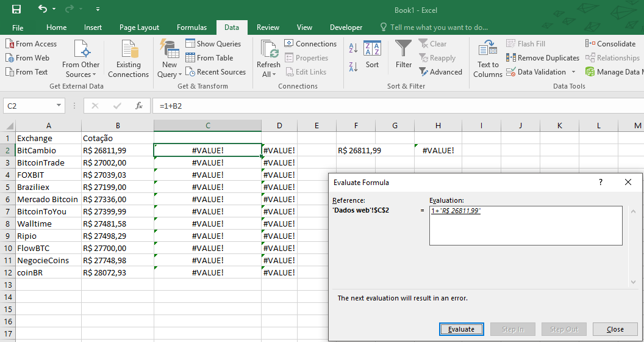Image resolution: width=644 pixels, height=342 pixels.
Task: Open Existing Connections
Action: (128, 59)
